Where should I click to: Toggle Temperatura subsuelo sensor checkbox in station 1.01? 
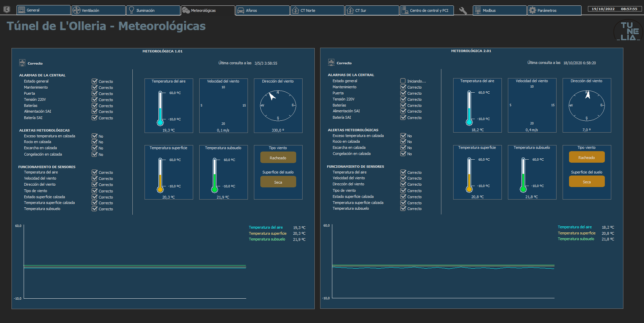pos(95,209)
